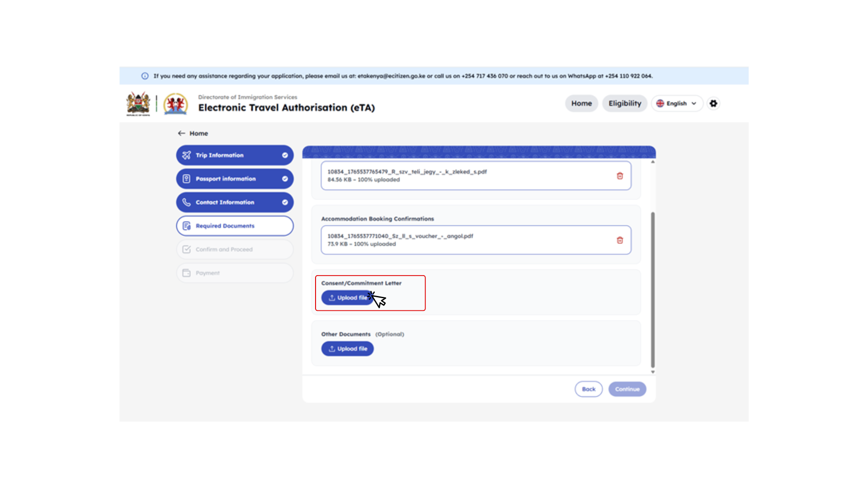The height and width of the screenshot is (488, 868).
Task: Click scroll up arrow of documents panel
Action: point(652,162)
